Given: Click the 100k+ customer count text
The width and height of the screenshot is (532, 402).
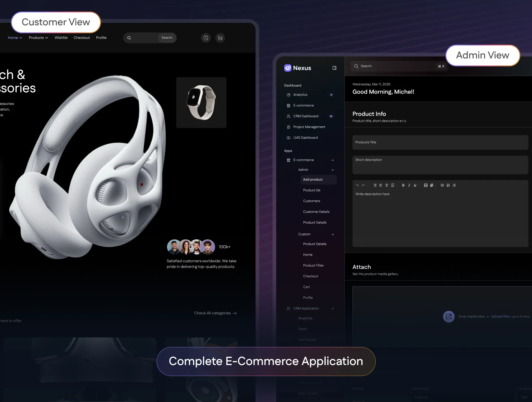Looking at the screenshot, I should click(225, 247).
